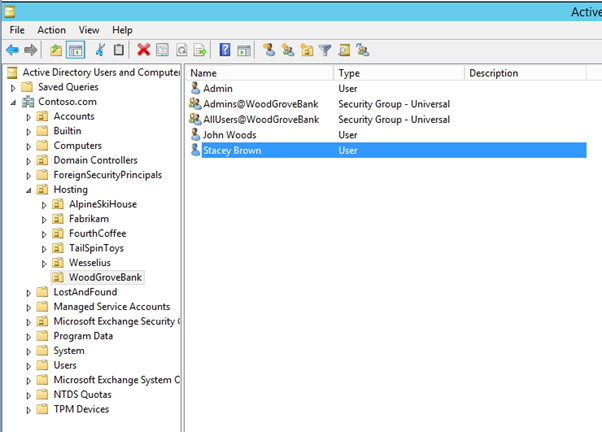The width and height of the screenshot is (602, 432).
Task: Sort list by Name column header
Action: pos(260,73)
